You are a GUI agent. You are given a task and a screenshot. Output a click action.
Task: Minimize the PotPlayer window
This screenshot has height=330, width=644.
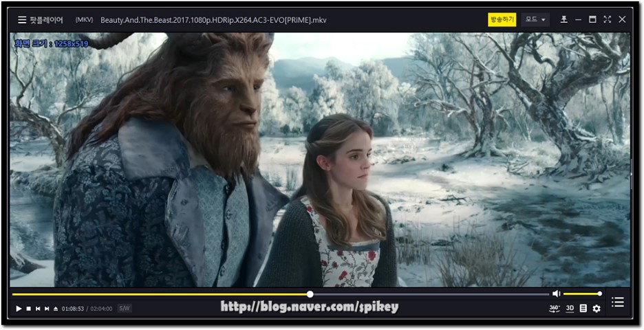[578, 19]
